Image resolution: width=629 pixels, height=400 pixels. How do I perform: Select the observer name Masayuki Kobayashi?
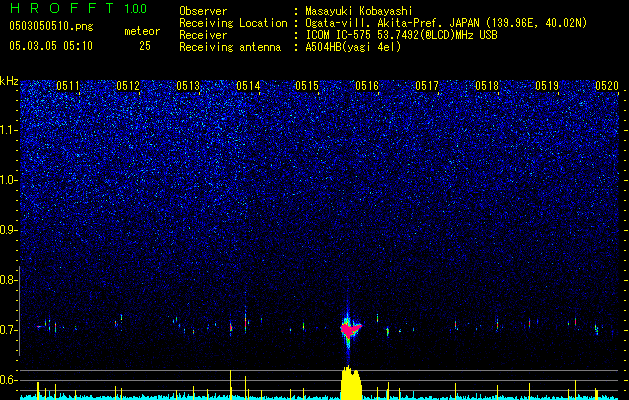pos(359,11)
